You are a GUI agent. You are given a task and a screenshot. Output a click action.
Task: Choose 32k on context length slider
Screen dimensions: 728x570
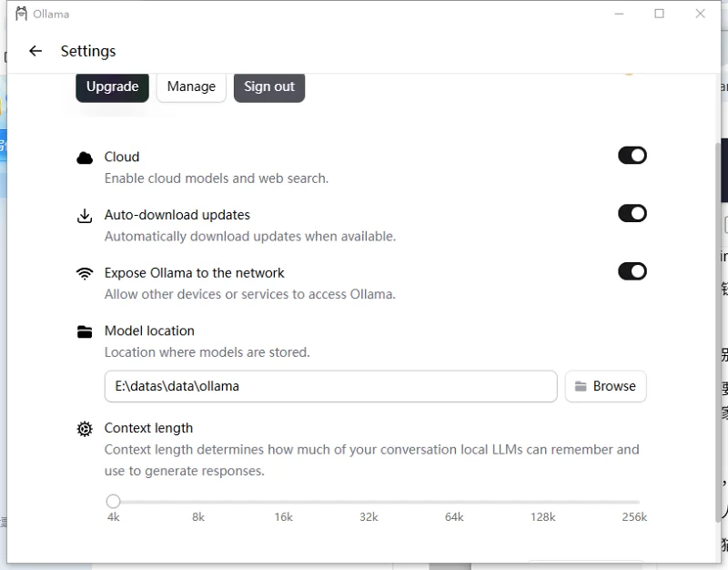coord(369,517)
